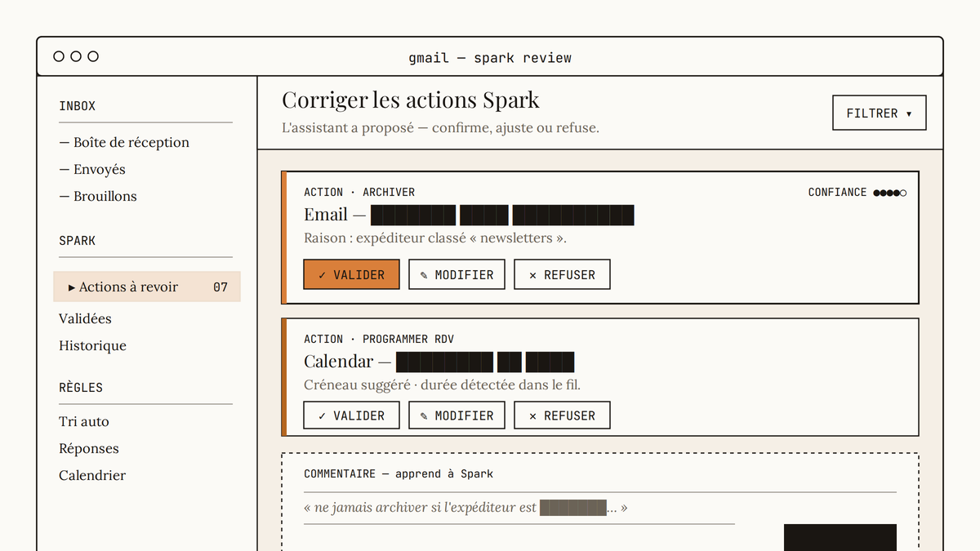
Task: Select Actions à revoir item
Action: (147, 287)
